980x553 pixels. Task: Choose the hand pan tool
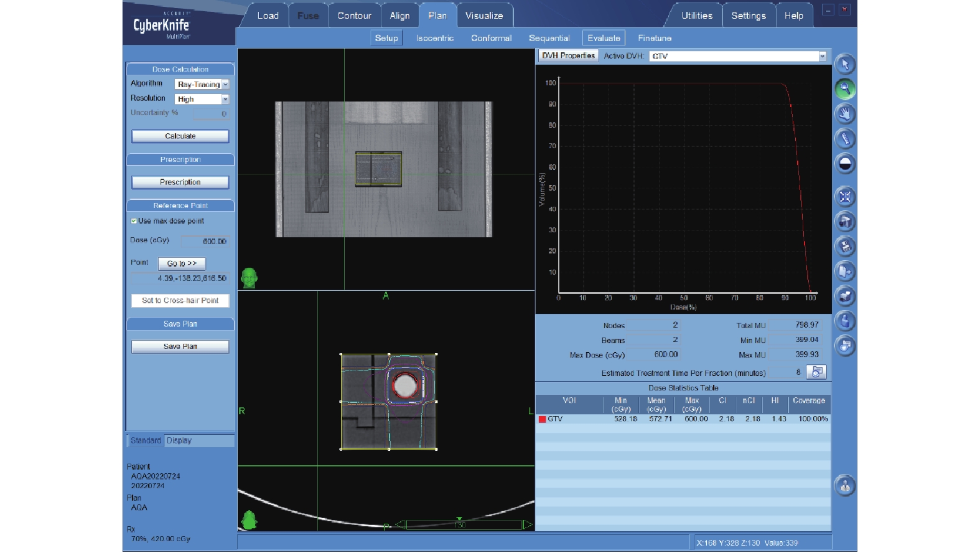pyautogui.click(x=844, y=114)
